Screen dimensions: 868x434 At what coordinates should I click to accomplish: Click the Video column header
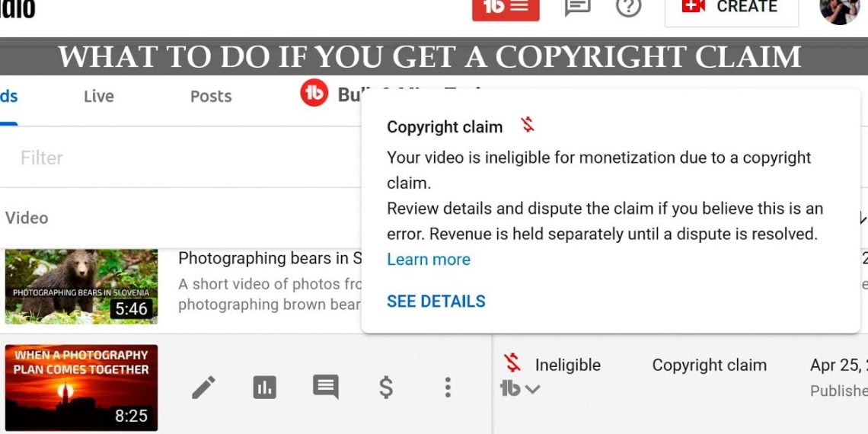[27, 218]
